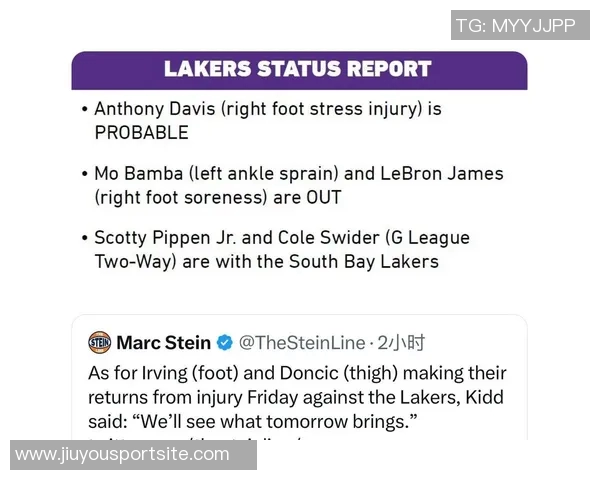Click the word PROBABLE
Viewport: 600px width, 480px height.
pyautogui.click(x=141, y=132)
